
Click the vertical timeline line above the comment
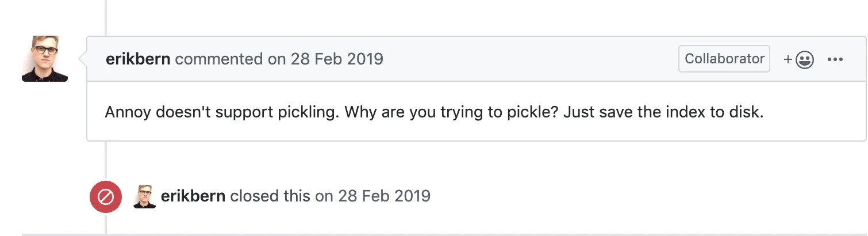coord(106,17)
